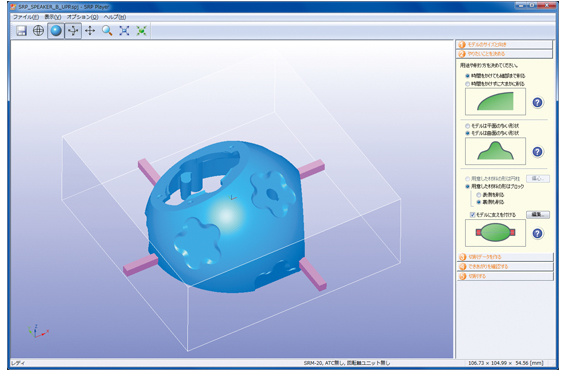Select the shaded blue sphere rendering icon
The height and width of the screenshot is (370, 567).
coord(56,31)
